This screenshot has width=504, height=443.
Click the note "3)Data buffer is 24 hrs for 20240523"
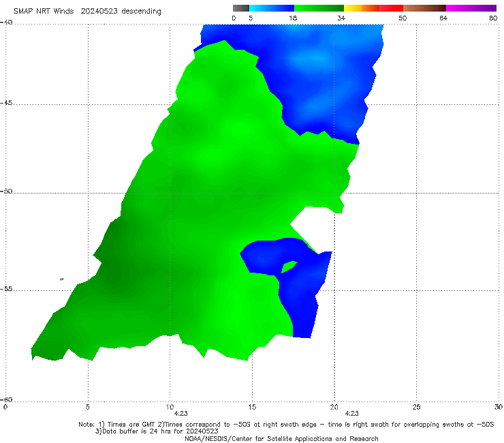(157, 431)
